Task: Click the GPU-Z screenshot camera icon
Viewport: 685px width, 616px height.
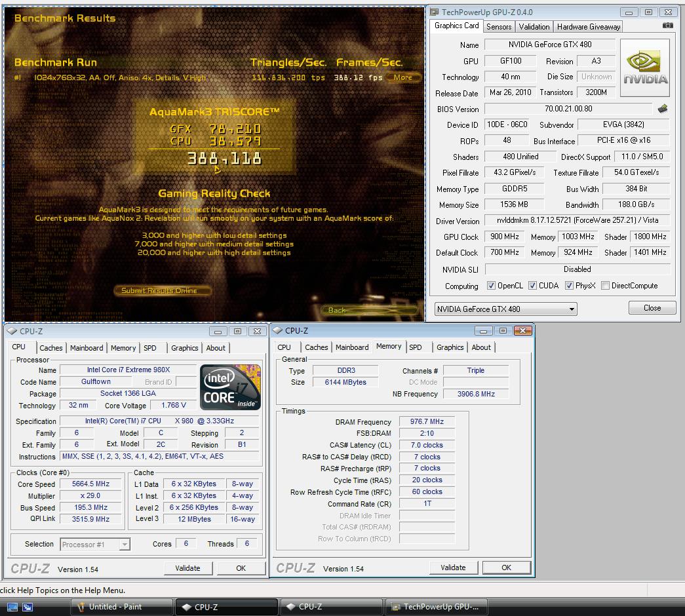Action: coord(667,26)
